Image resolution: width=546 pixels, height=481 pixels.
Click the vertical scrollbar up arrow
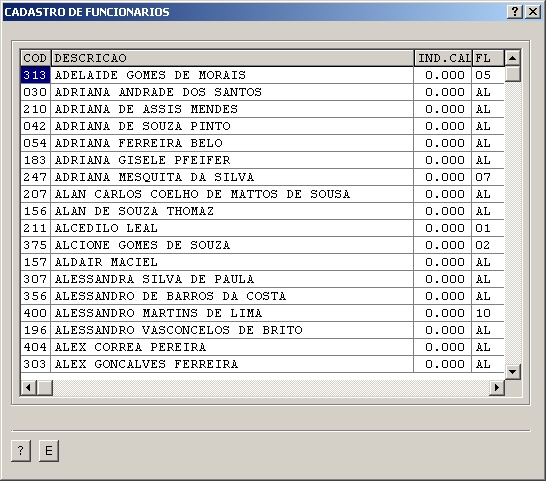[512, 58]
